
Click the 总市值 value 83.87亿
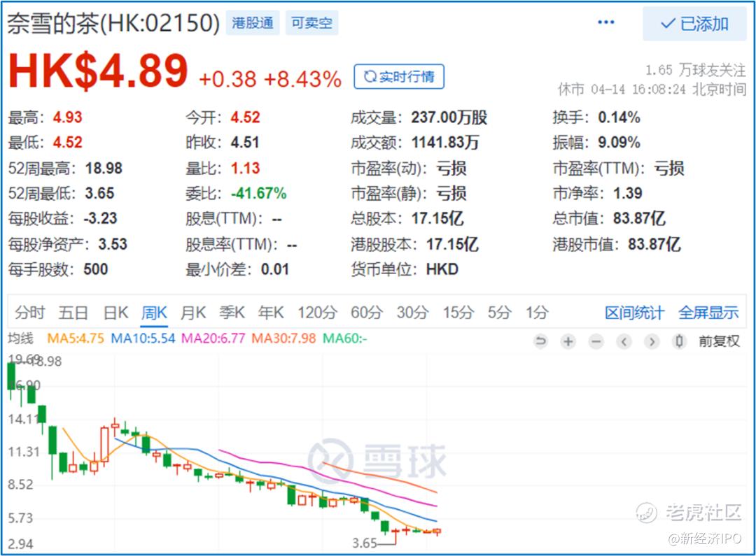pos(639,218)
